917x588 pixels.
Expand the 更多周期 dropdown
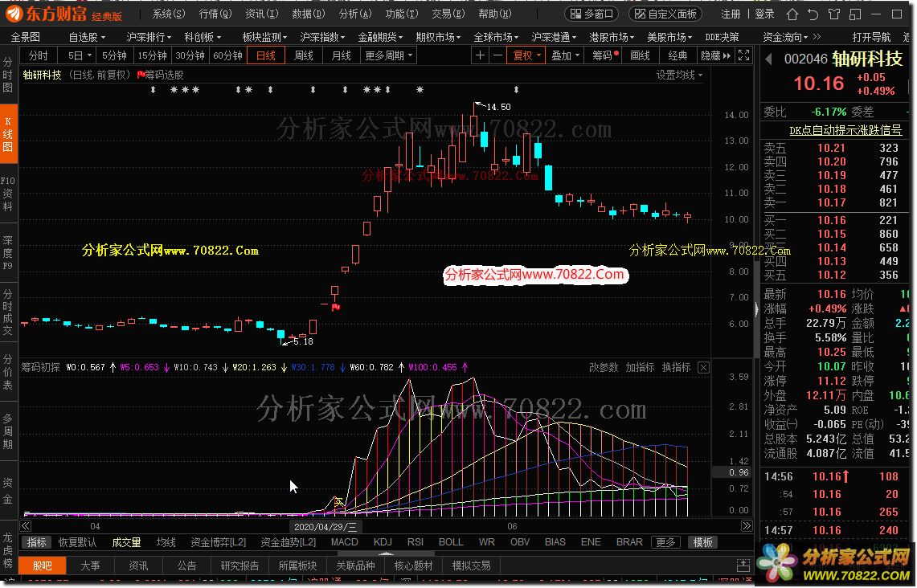click(389, 55)
